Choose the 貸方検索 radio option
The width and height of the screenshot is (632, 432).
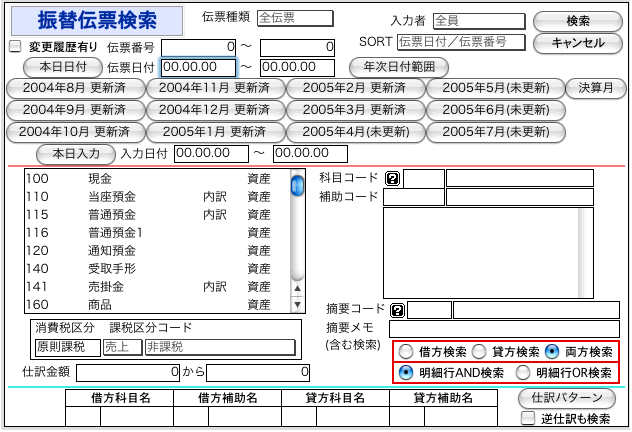click(x=479, y=352)
